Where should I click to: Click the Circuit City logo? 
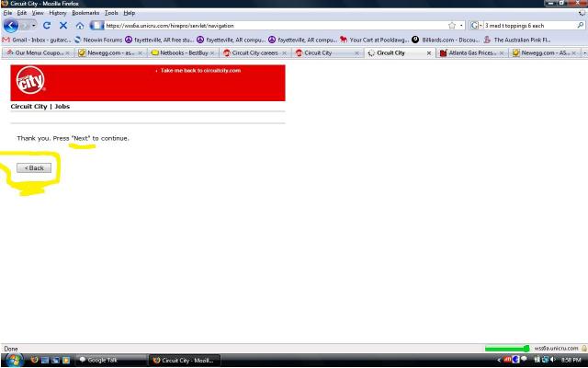pyautogui.click(x=30, y=80)
